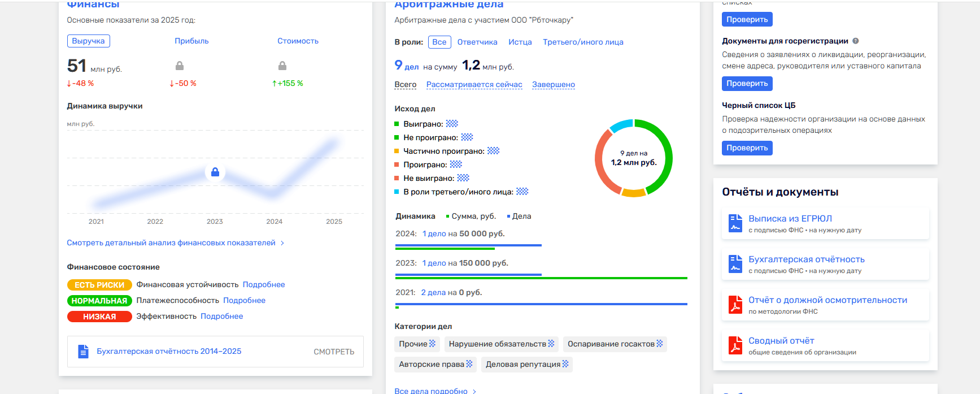Click the lock icon under Стоимость
Image resolution: width=980 pixels, height=394 pixels.
click(x=282, y=66)
